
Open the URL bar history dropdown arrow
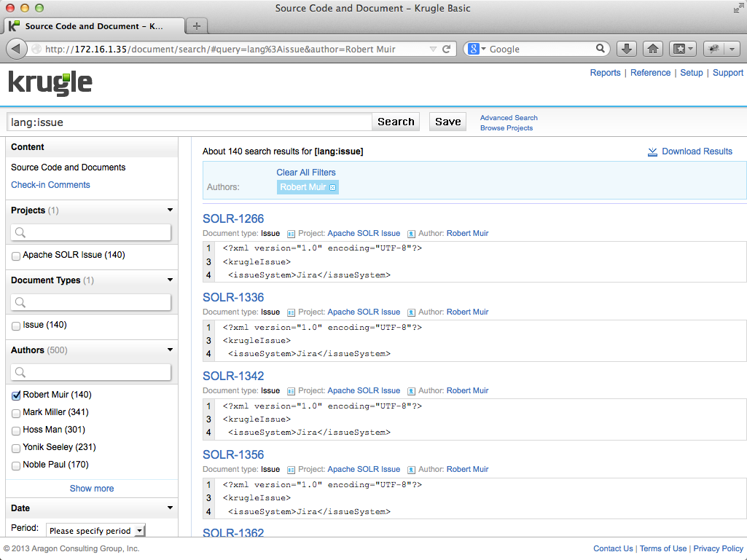[433, 49]
